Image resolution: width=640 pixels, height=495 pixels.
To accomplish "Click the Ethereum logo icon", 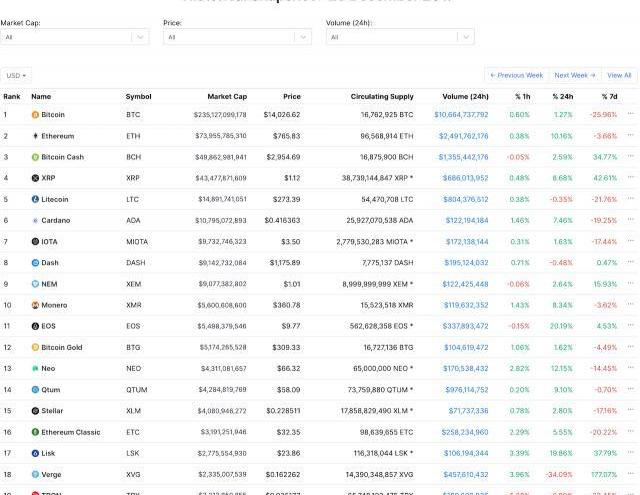I will [x=35, y=136].
